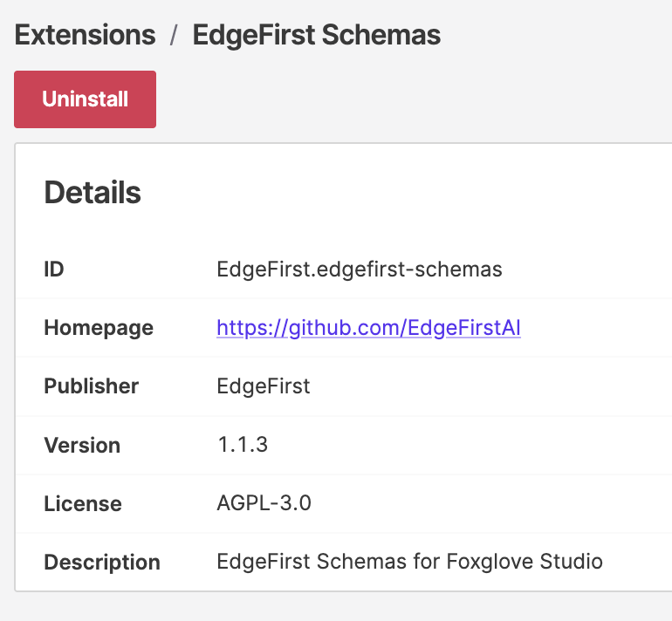Select the 1.1.3 version number
Screen dimensions: 672x621
pos(242,445)
